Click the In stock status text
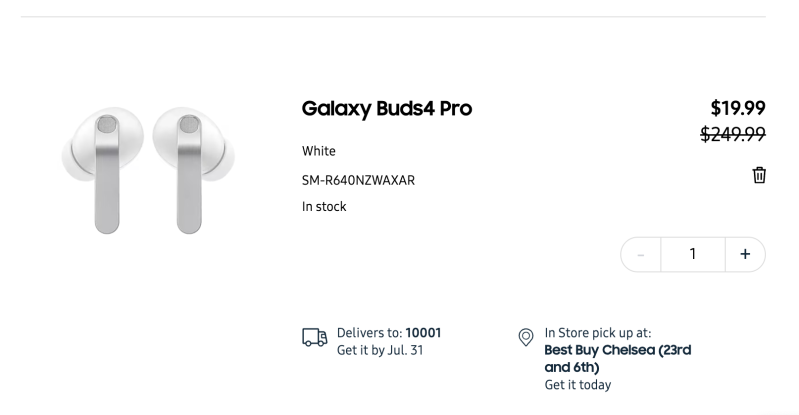Image resolution: width=799 pixels, height=415 pixels. pyautogui.click(x=324, y=206)
